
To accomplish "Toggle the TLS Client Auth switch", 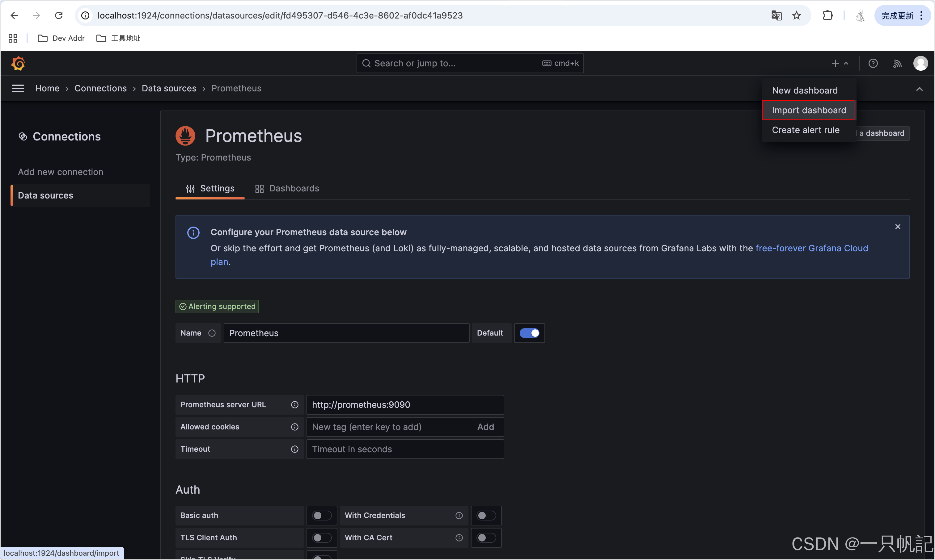I will click(321, 538).
